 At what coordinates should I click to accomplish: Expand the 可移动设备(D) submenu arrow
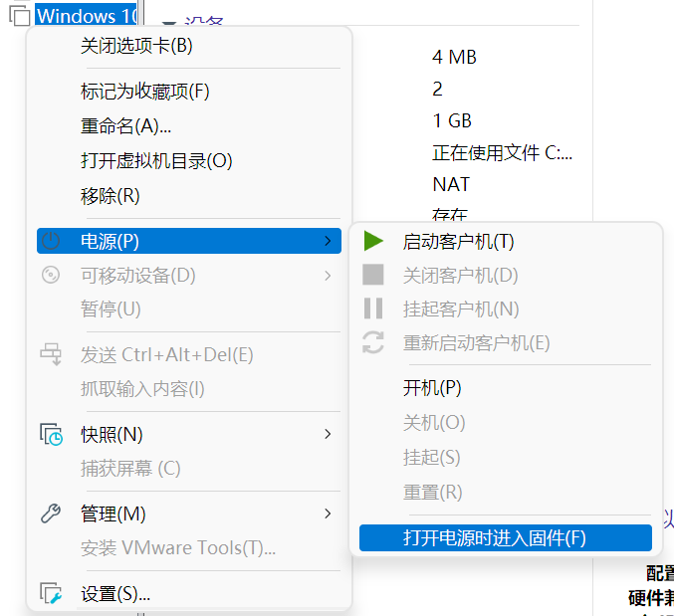[328, 276]
